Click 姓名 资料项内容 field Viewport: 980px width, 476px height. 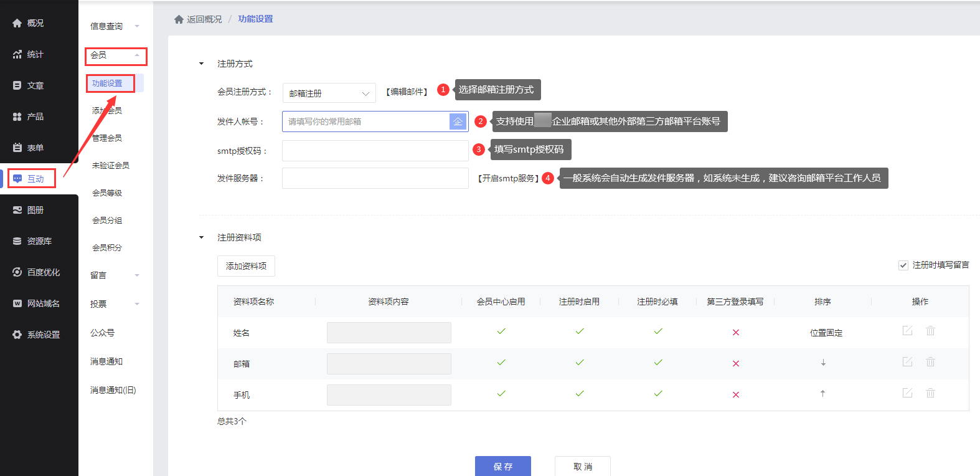click(x=389, y=333)
